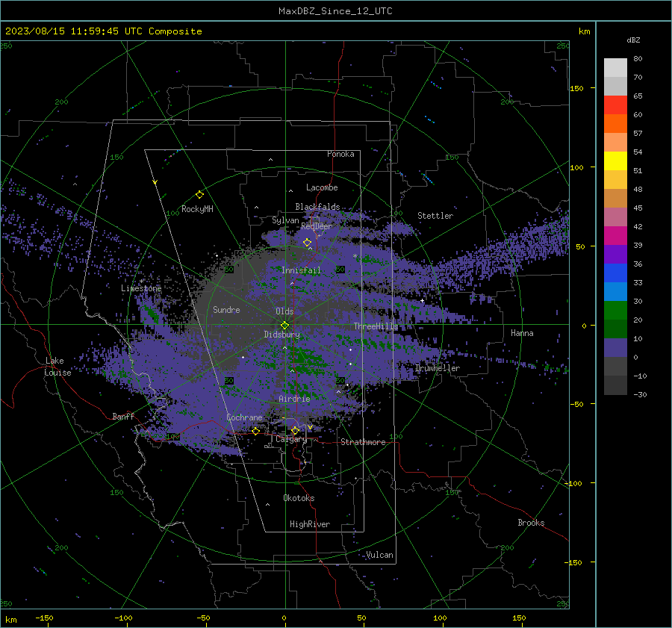Screen dimensions: 672x628
Task: Click the yellow diamond marker beside RockyMH
Action: [199, 195]
